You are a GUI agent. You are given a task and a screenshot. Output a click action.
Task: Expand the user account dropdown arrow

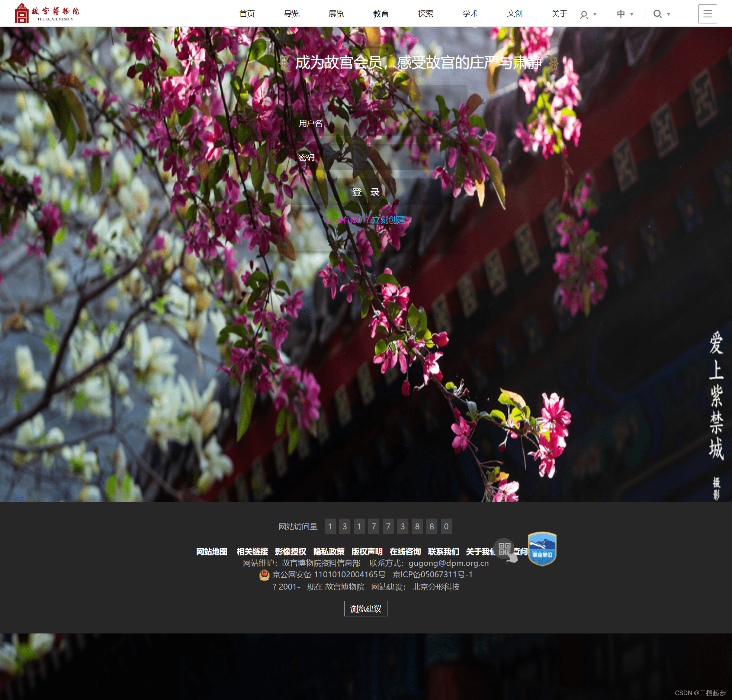pos(595,14)
